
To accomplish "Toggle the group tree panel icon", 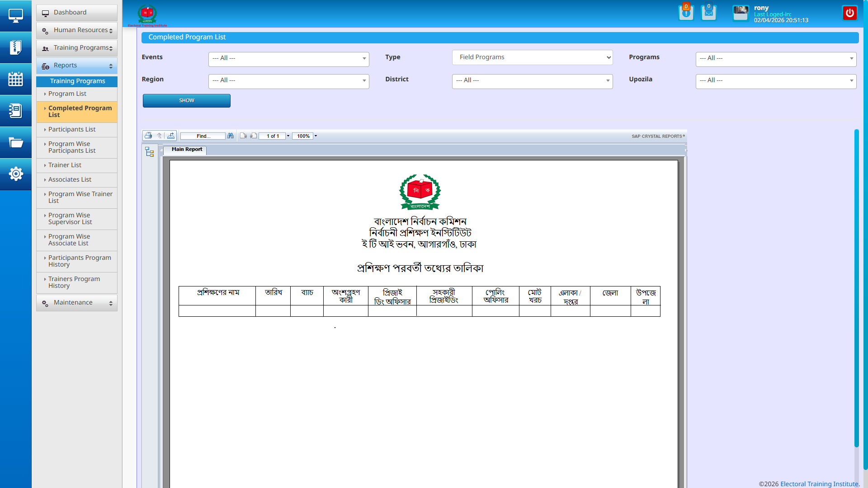I will point(150,152).
